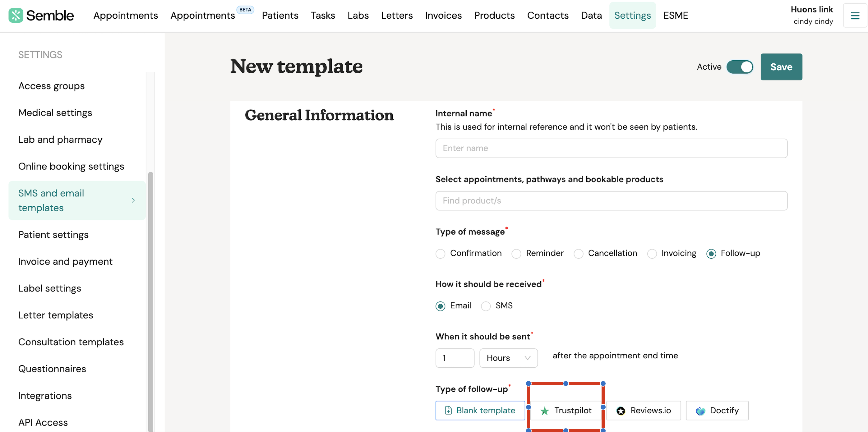Image resolution: width=868 pixels, height=432 pixels.
Task: Go to the Patients tab
Action: pos(280,16)
